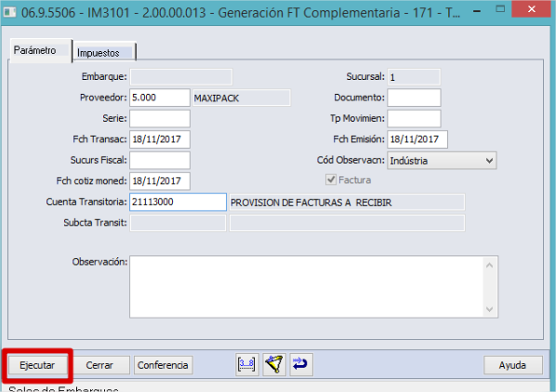Viewport: 556px width, 392px height.
Task: Click the Serie input field
Action: tap(160, 118)
